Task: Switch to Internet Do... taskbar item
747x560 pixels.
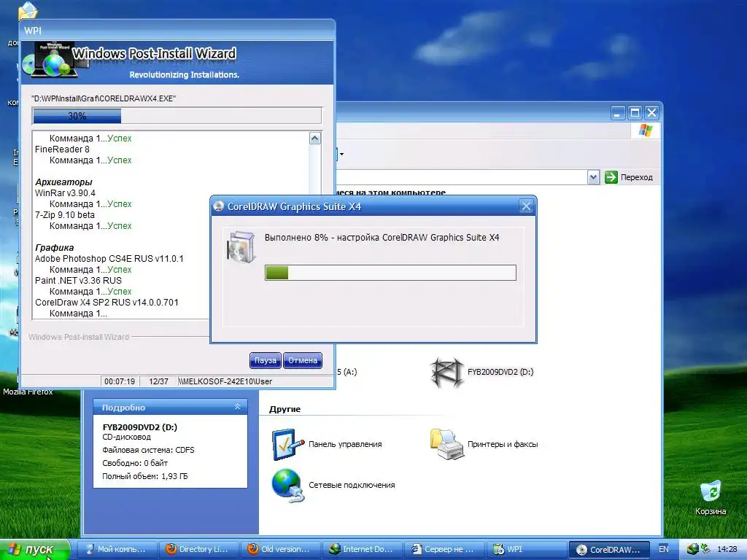Action: [362, 549]
